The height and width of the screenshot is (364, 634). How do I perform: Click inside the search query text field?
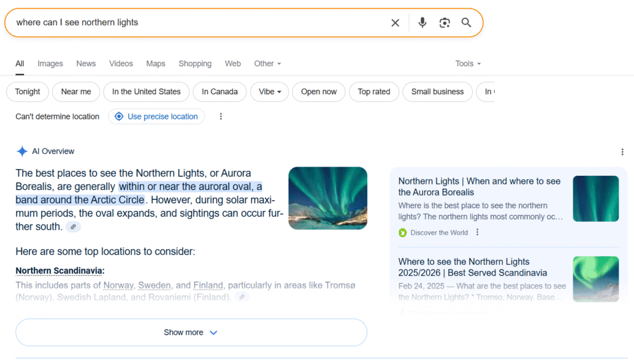(198, 23)
